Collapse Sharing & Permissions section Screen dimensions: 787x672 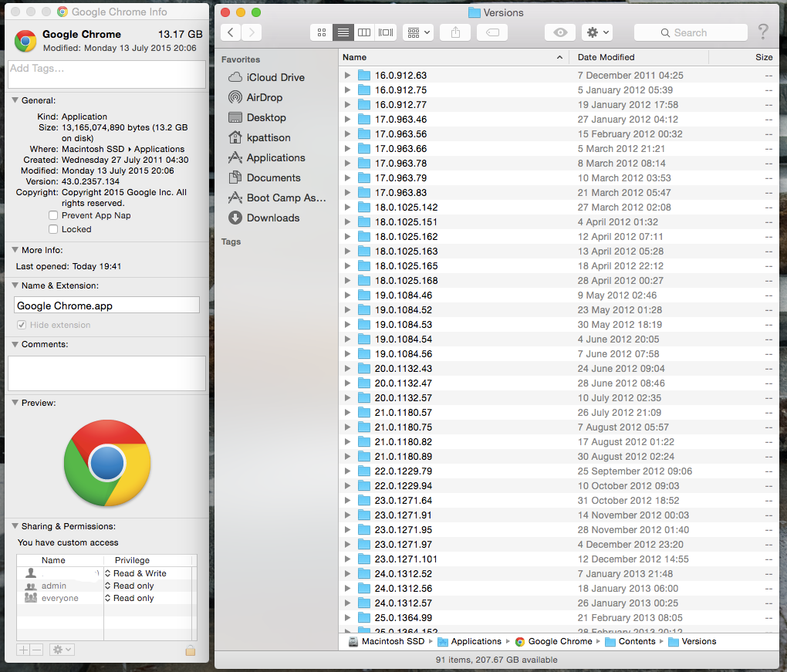coord(15,526)
